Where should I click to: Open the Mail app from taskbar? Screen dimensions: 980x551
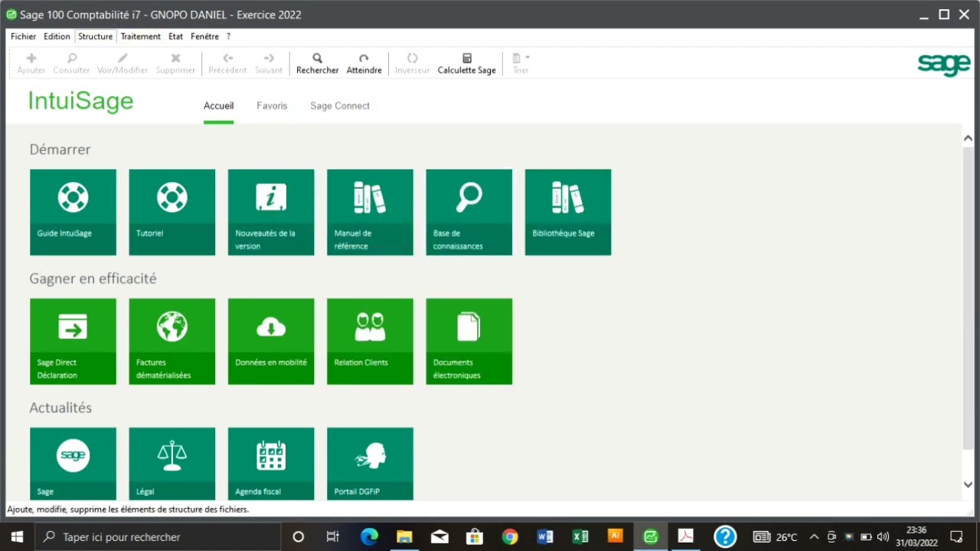pyautogui.click(x=439, y=537)
